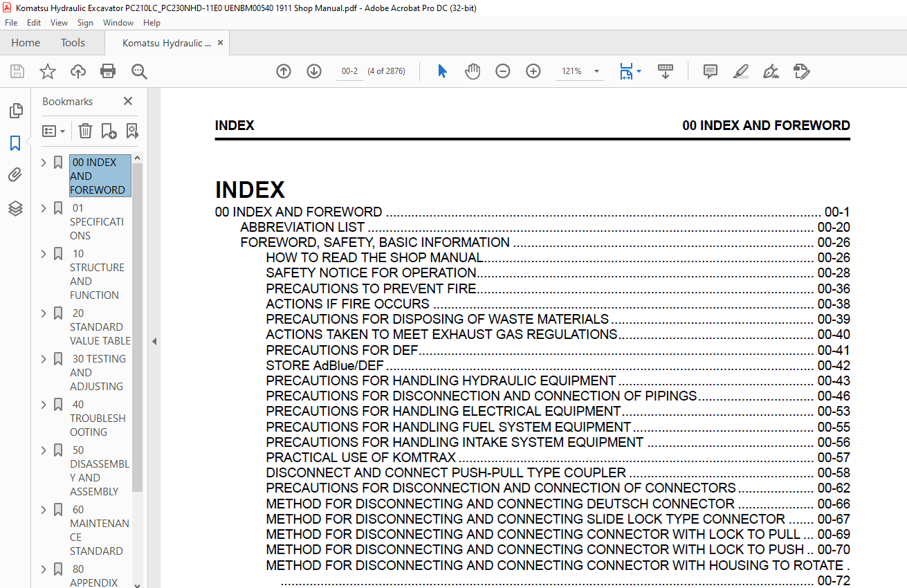Expand the 01 SPECIFICATIONS bookmark
The width and height of the screenshot is (907, 588).
tap(44, 208)
